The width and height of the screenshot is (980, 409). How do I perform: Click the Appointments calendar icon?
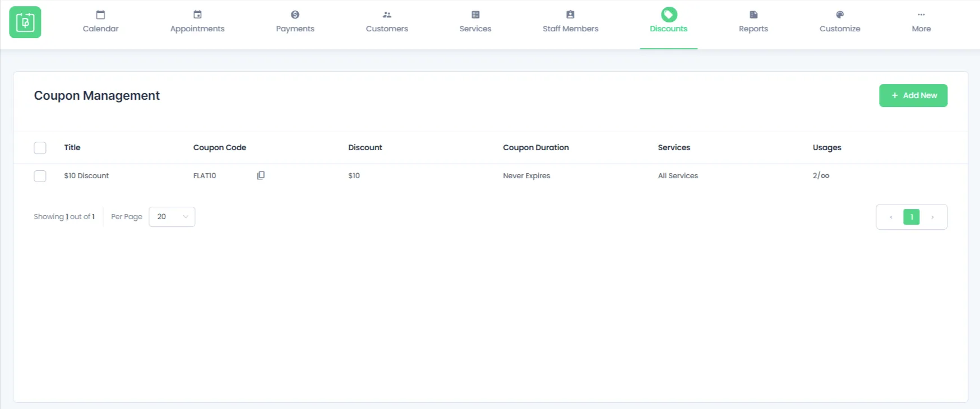coord(197,15)
